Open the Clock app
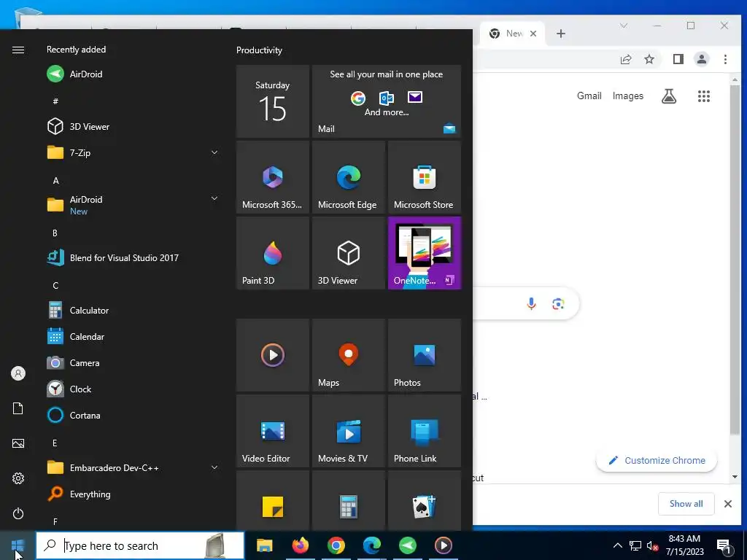 (133, 389)
